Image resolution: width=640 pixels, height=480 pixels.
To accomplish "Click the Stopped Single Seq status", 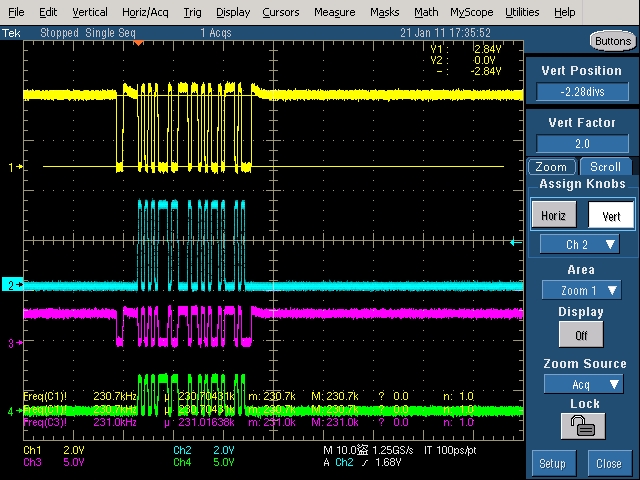I will point(88,33).
